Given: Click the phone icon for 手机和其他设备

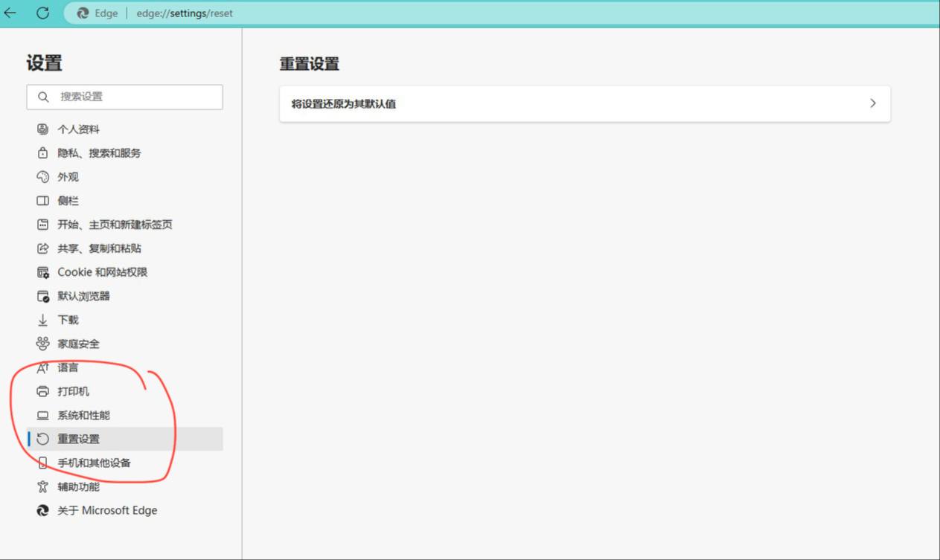Looking at the screenshot, I should point(42,463).
